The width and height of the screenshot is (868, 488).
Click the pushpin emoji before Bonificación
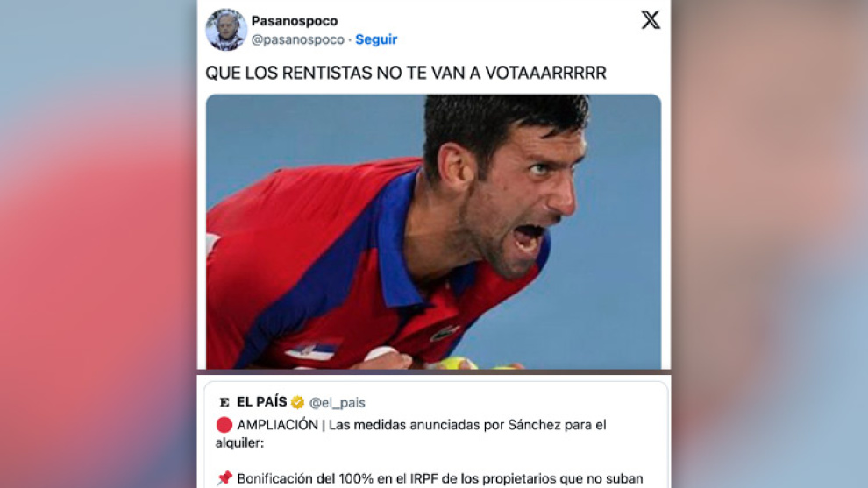tap(224, 478)
